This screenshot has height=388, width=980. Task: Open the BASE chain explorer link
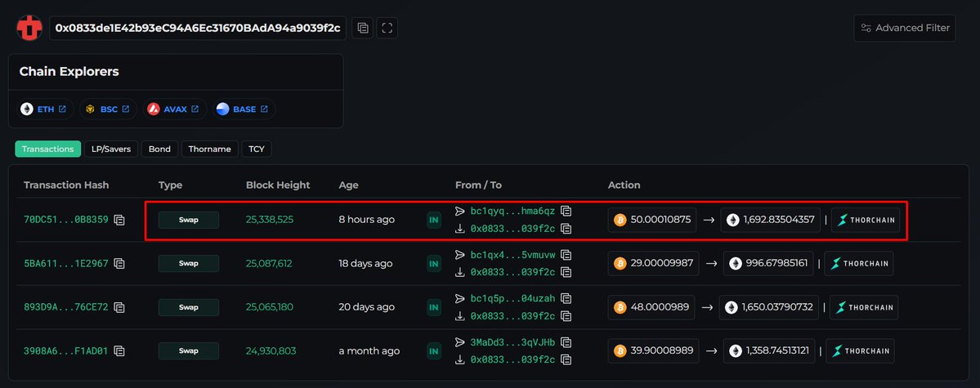(244, 109)
